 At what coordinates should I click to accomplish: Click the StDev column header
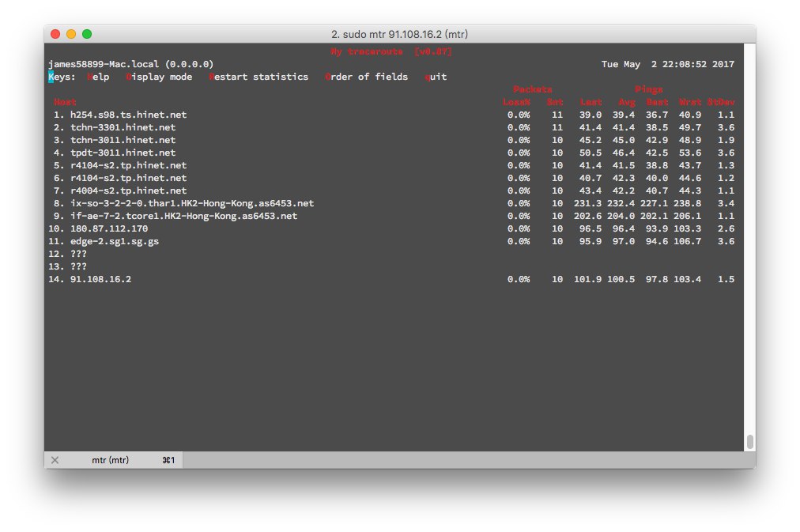point(720,102)
